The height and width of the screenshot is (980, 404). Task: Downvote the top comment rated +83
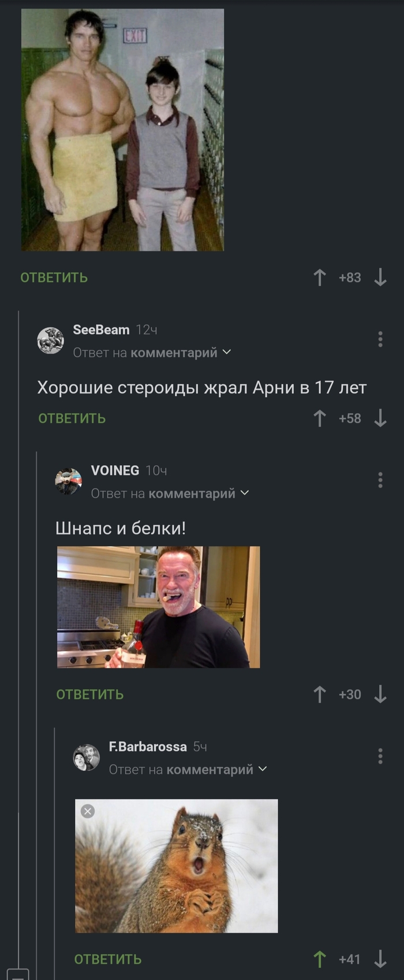pyautogui.click(x=380, y=278)
